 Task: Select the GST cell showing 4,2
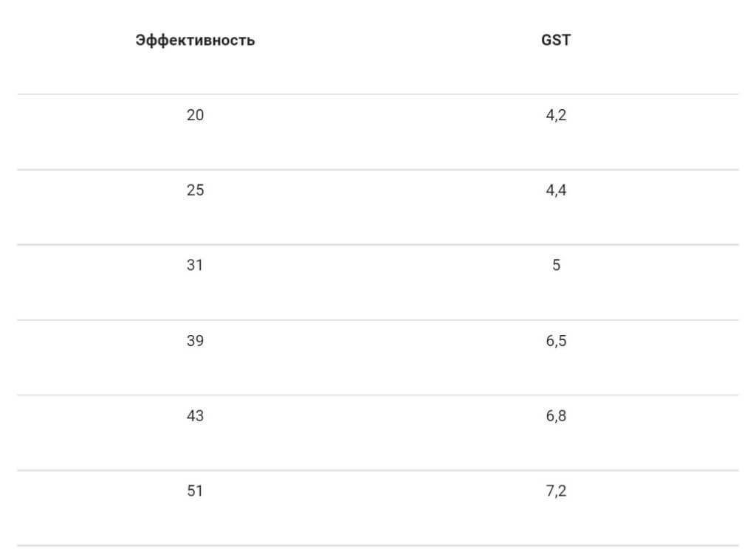point(556,115)
